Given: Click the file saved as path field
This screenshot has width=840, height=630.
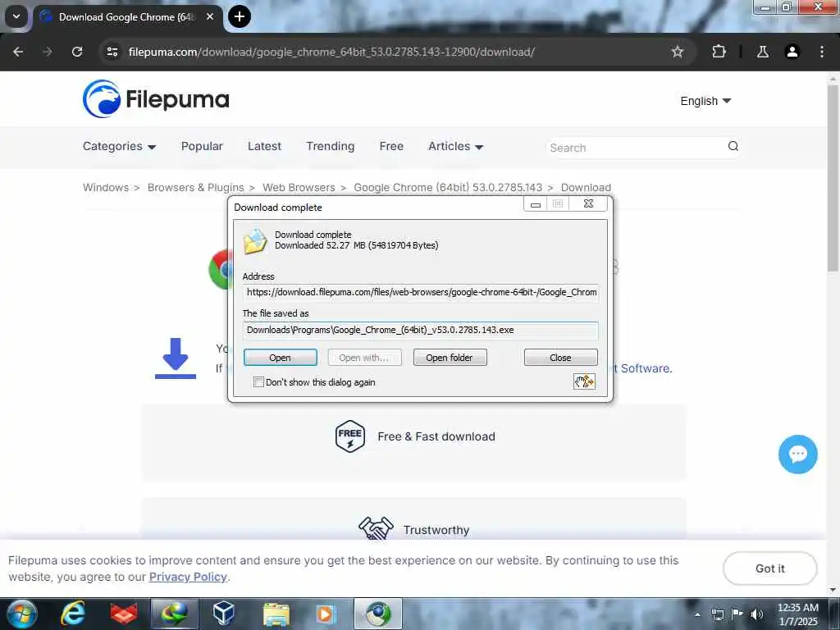Looking at the screenshot, I should (421, 330).
